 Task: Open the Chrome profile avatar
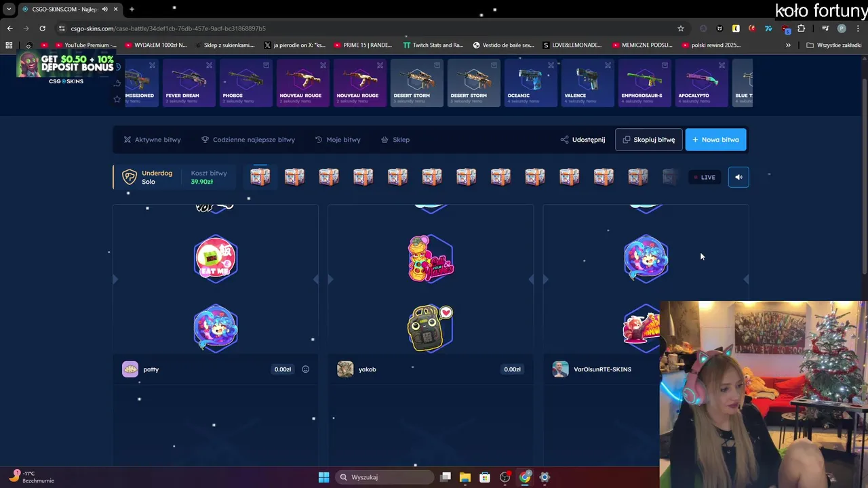click(842, 28)
